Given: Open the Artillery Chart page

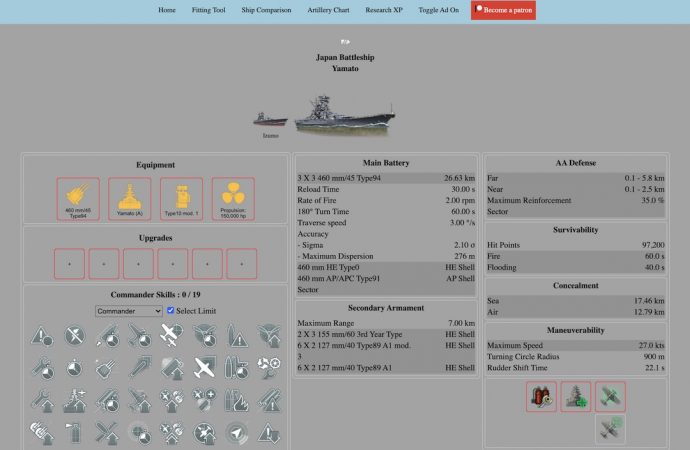Looking at the screenshot, I should pyautogui.click(x=328, y=10).
